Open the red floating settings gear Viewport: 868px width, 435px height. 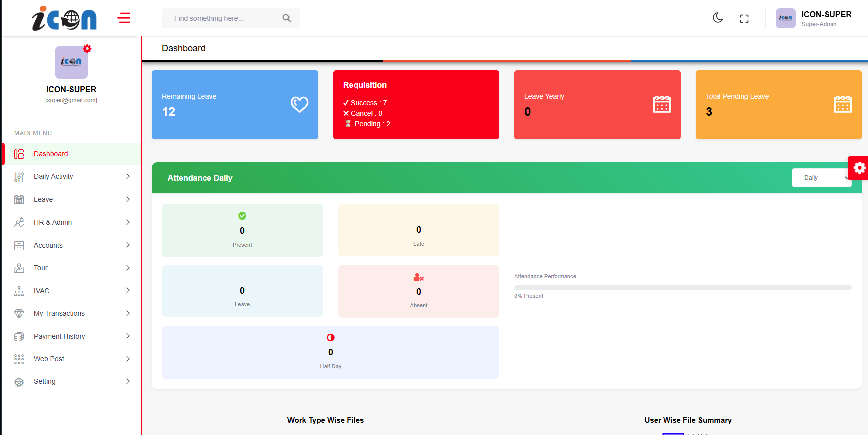(x=859, y=168)
